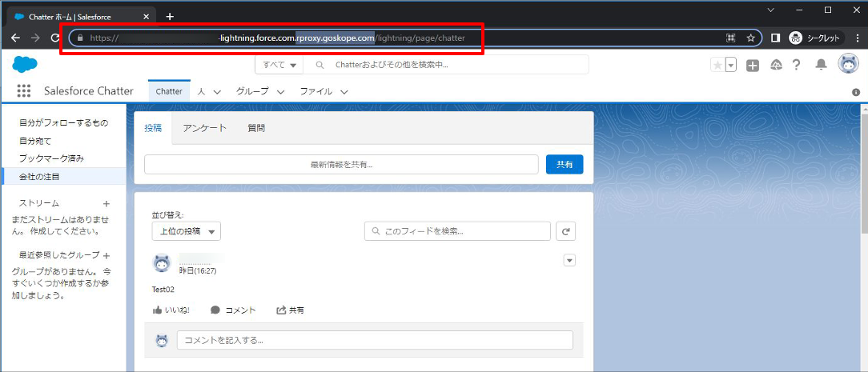Open a new browser tab
This screenshot has height=372, width=868.
pyautogui.click(x=170, y=17)
